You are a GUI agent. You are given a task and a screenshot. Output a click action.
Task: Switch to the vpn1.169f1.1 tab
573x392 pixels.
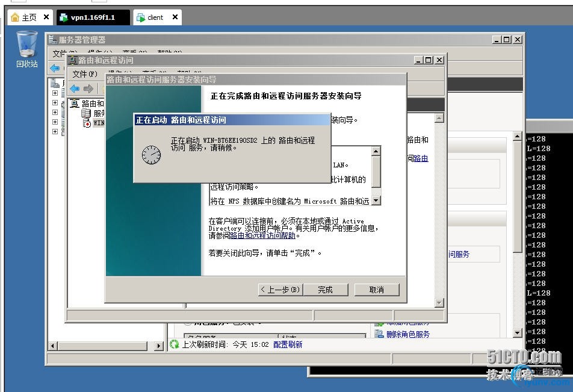93,17
